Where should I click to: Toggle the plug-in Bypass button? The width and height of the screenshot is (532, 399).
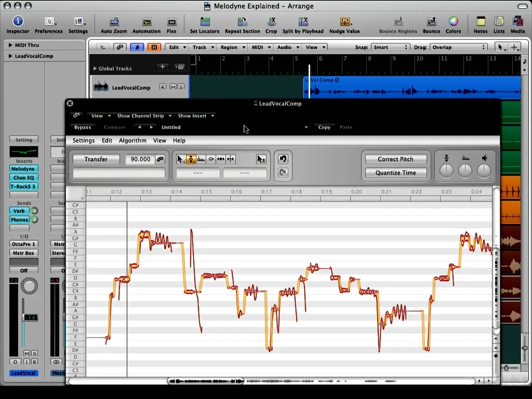pos(83,127)
